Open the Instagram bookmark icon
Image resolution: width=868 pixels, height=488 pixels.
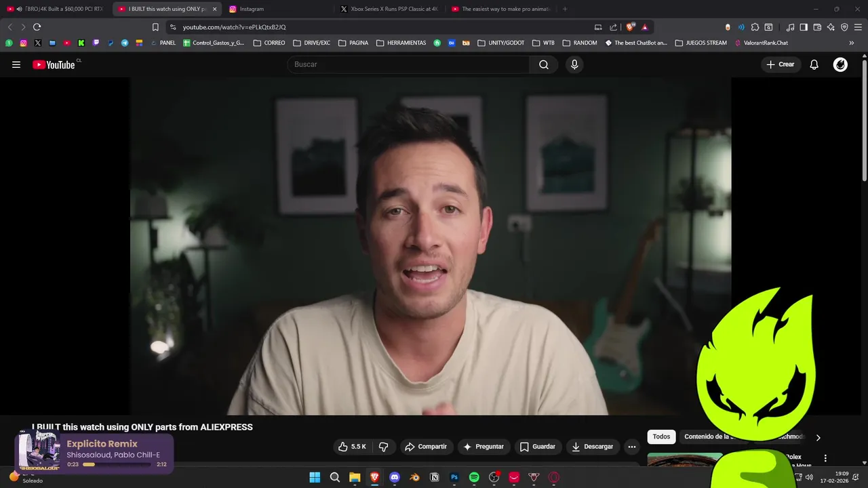[x=23, y=43]
